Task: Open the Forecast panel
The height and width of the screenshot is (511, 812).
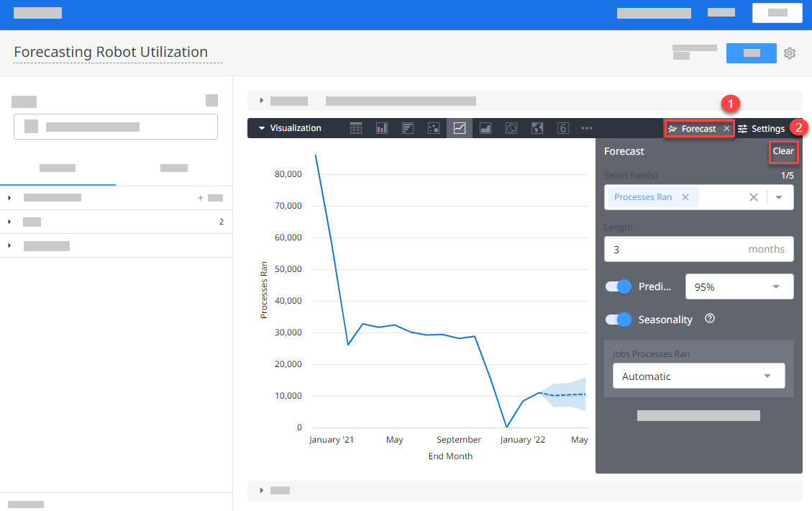Action: tap(694, 127)
